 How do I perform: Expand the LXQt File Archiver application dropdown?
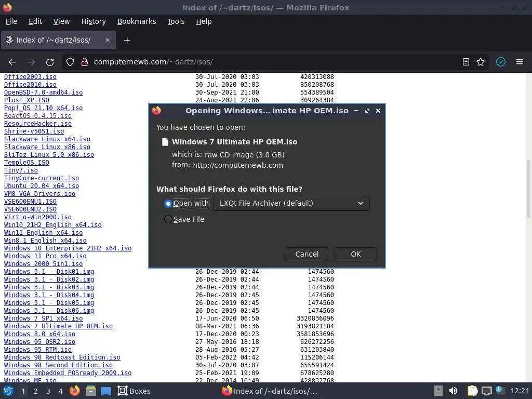pos(291,203)
